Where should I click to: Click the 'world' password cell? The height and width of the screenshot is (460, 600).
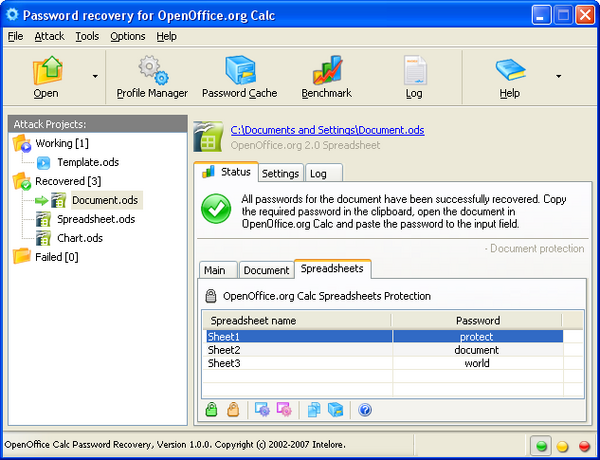click(x=478, y=363)
